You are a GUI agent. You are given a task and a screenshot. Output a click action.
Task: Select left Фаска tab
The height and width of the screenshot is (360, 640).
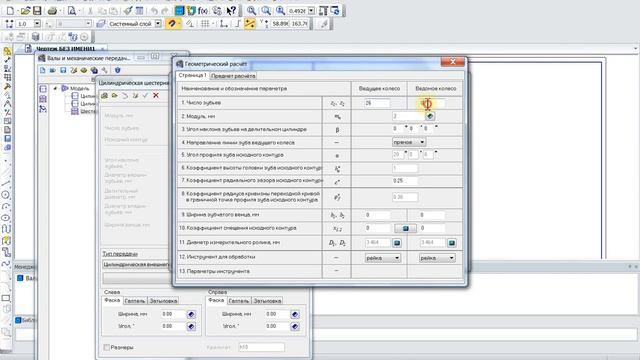coord(112,300)
